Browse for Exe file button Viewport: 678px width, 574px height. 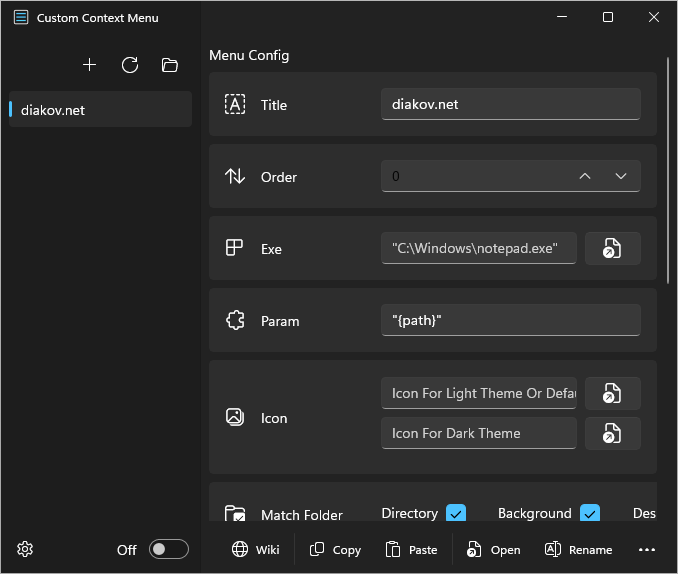pos(612,249)
